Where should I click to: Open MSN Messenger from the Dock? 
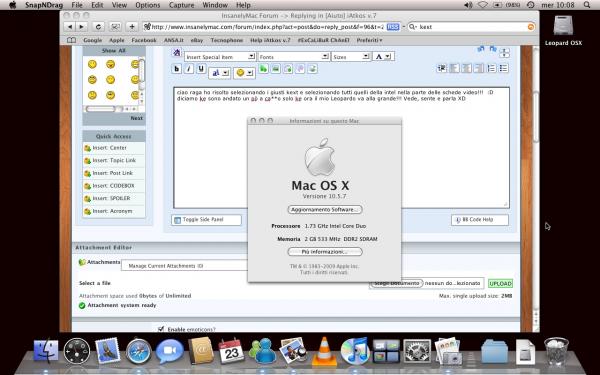(x=262, y=351)
